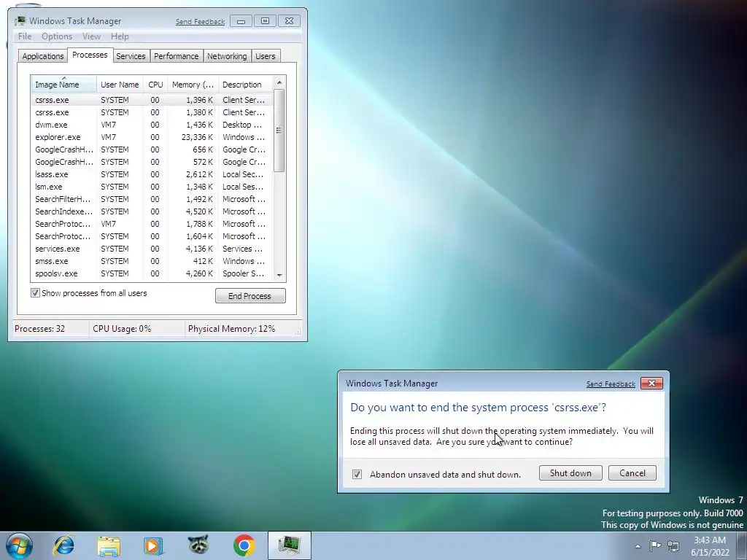Select csrss.exe row with 1,380 K
This screenshot has height=560, width=747.
[152, 112]
